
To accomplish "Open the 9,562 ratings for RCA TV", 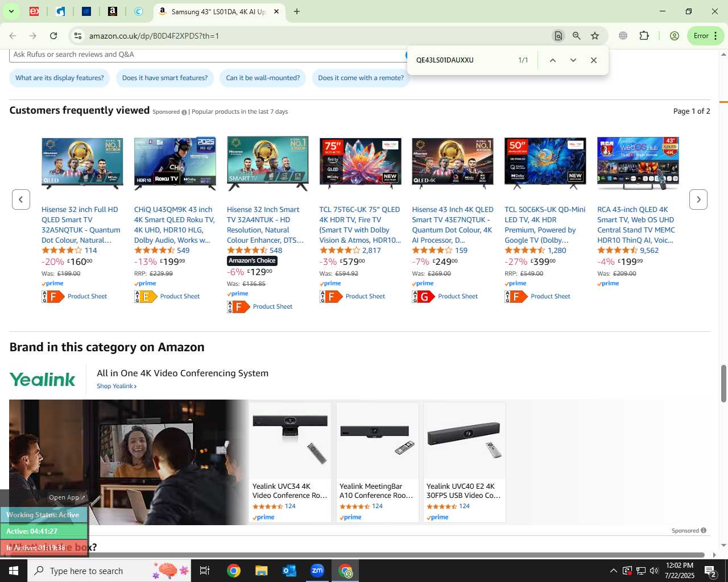I will point(649,250).
